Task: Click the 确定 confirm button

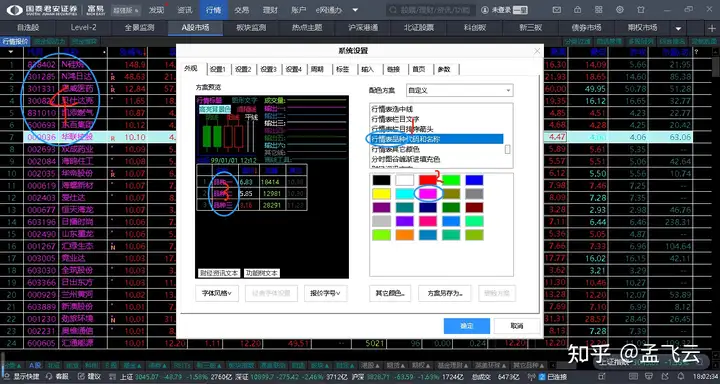Action: 467,326
